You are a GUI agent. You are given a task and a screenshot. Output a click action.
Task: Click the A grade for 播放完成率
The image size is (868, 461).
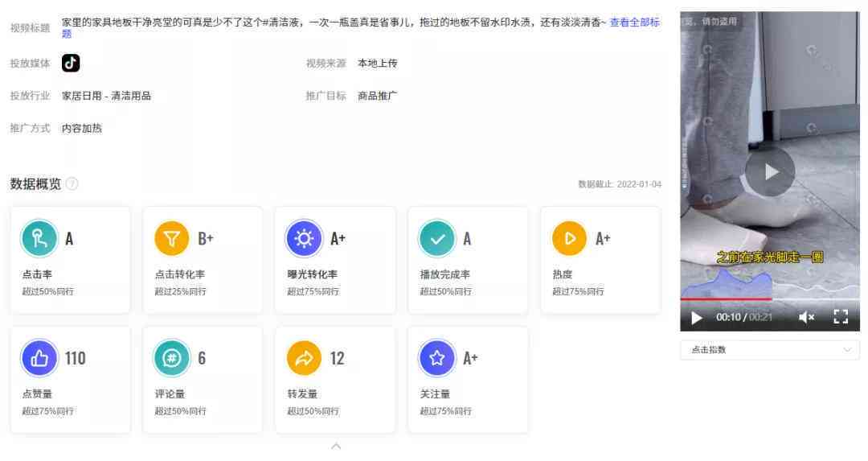(x=467, y=239)
